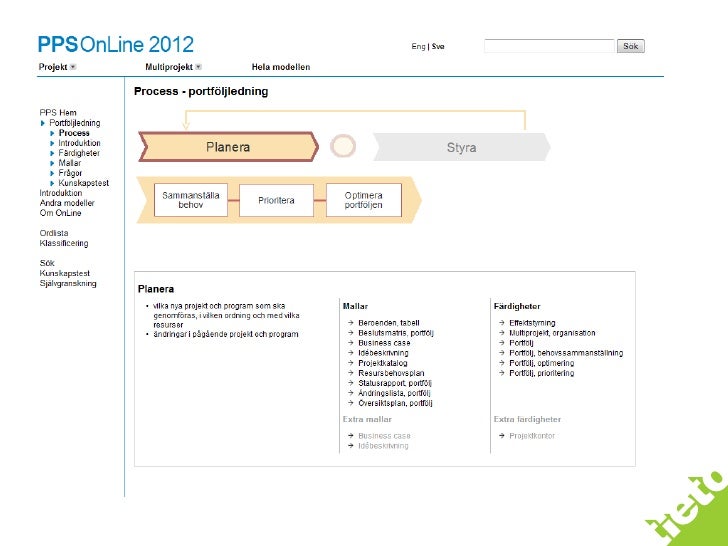
Task: Open Portföljledning in the sidebar
Action: tap(74, 123)
